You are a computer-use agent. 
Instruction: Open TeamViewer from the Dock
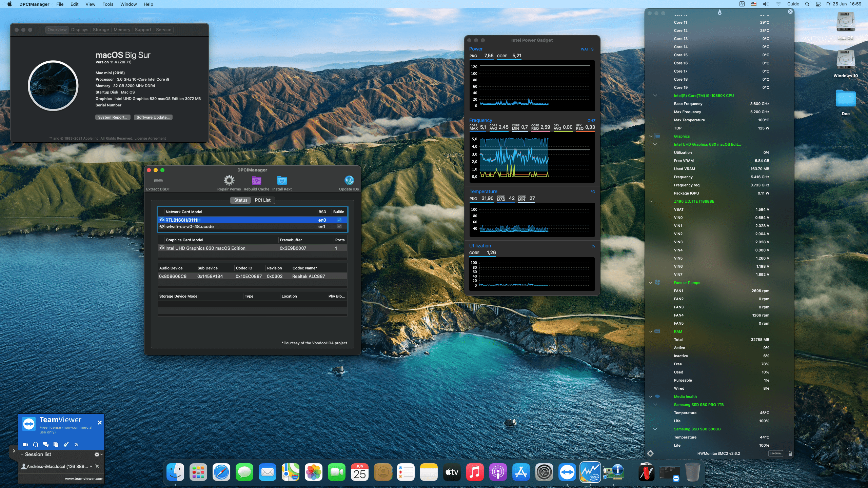tap(567, 472)
